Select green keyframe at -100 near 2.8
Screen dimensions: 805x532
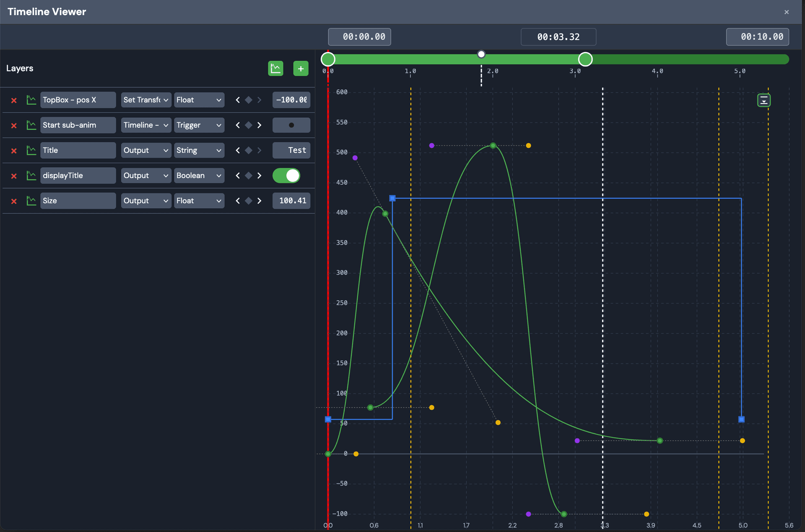[564, 514]
